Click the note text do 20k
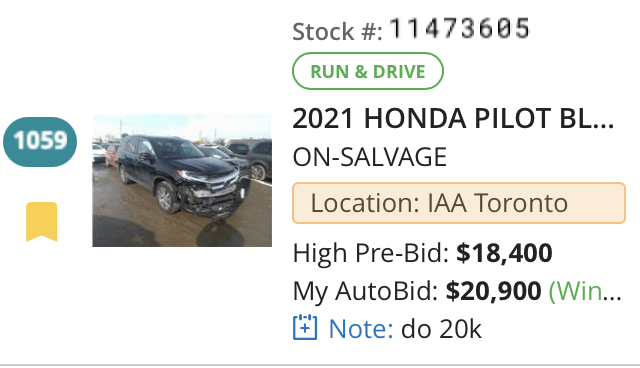Image resolution: width=640 pixels, height=368 pixels. click(441, 329)
